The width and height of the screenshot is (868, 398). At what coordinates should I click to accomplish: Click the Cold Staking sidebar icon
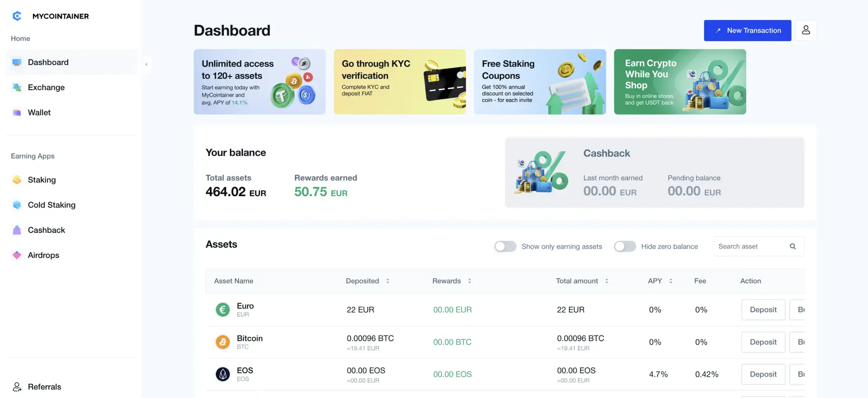click(17, 205)
